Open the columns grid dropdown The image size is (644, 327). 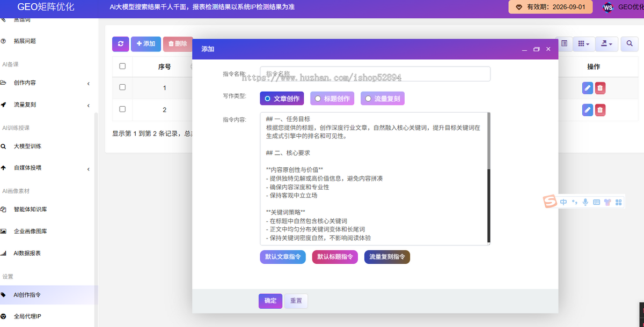[583, 44]
